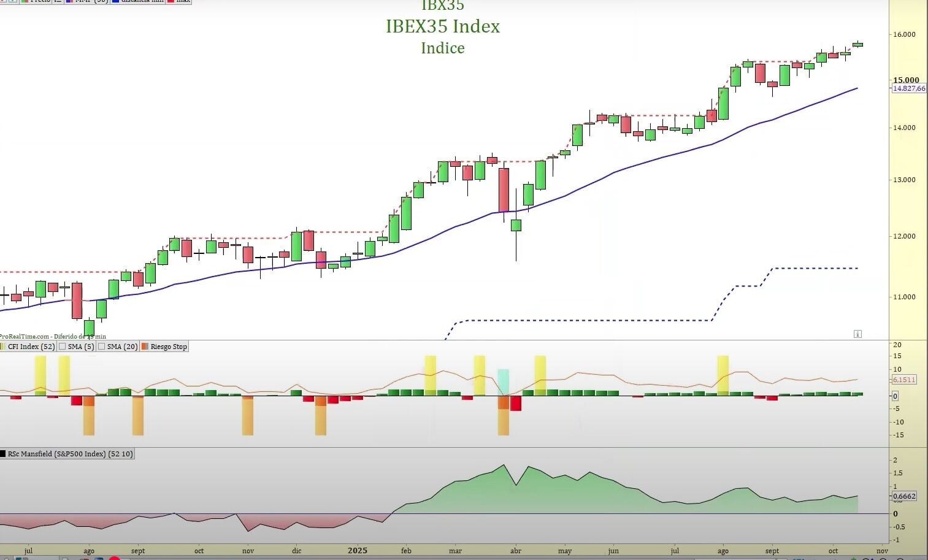
Task: Click the 12.000 price axis label
Action: click(905, 236)
